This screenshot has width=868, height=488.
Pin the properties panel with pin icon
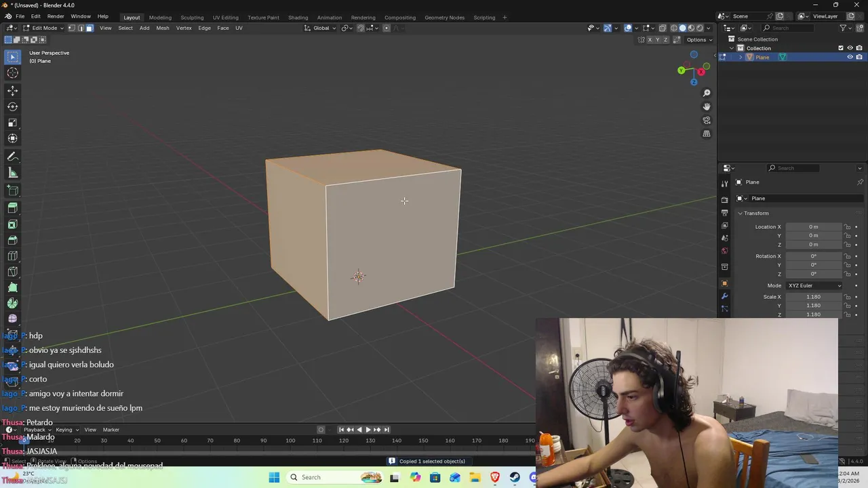click(860, 182)
